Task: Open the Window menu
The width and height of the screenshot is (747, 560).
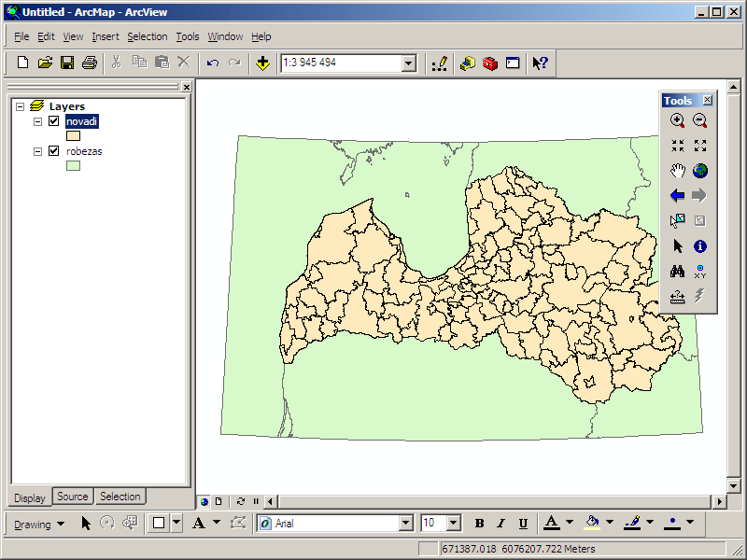Action: click(225, 36)
